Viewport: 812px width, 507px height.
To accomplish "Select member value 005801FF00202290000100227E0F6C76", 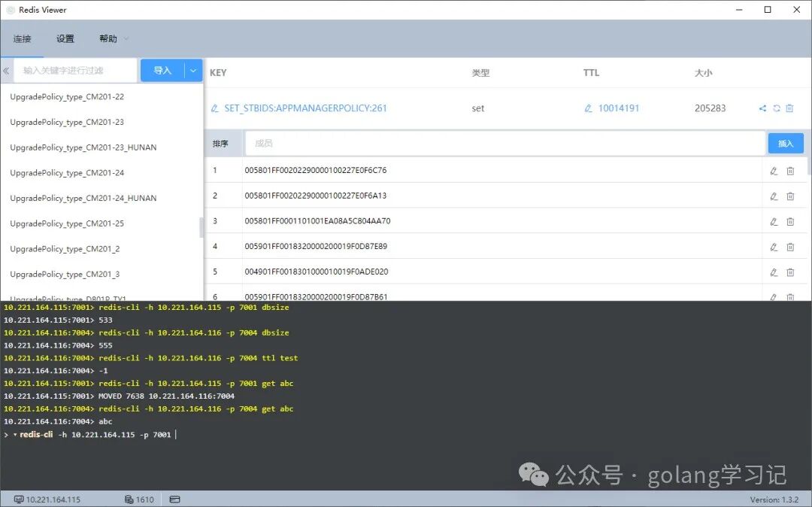I will 315,171.
